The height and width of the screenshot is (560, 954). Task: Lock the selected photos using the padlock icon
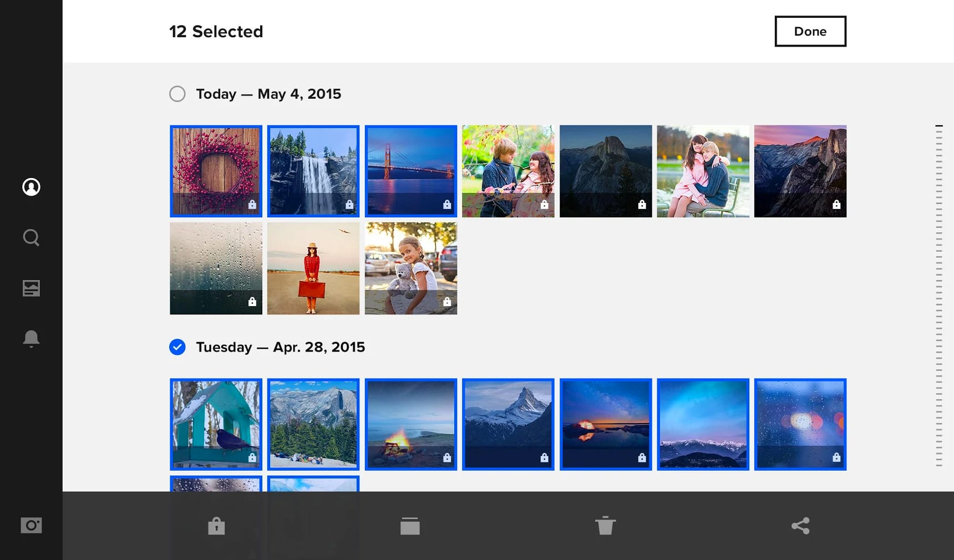(x=216, y=526)
